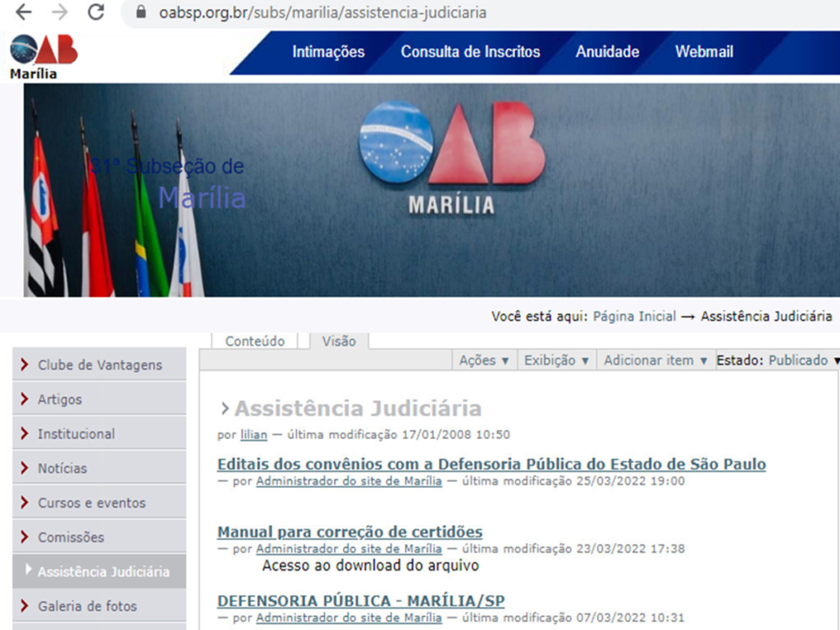Open the Exibição dropdown
This screenshot has width=840, height=630.
556,359
